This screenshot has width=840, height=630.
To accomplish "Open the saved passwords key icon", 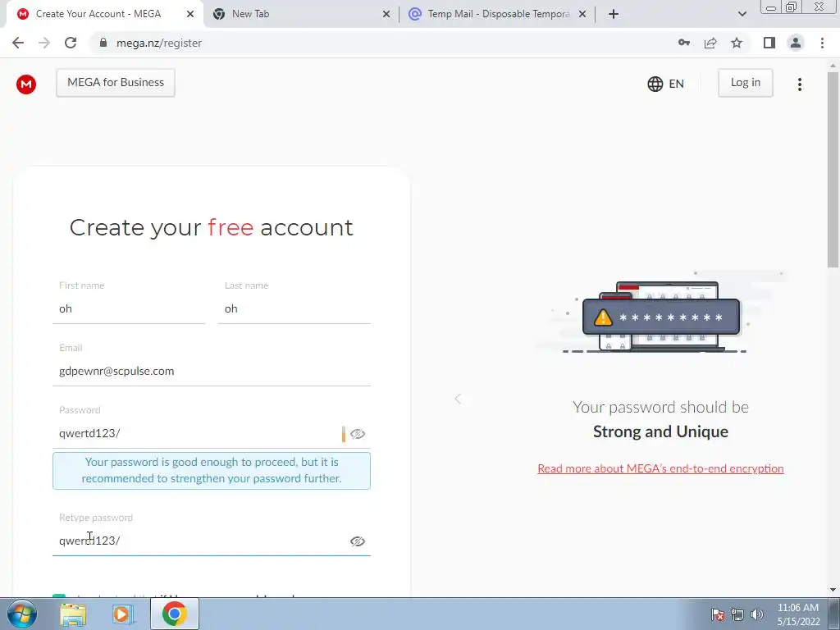I will [684, 43].
